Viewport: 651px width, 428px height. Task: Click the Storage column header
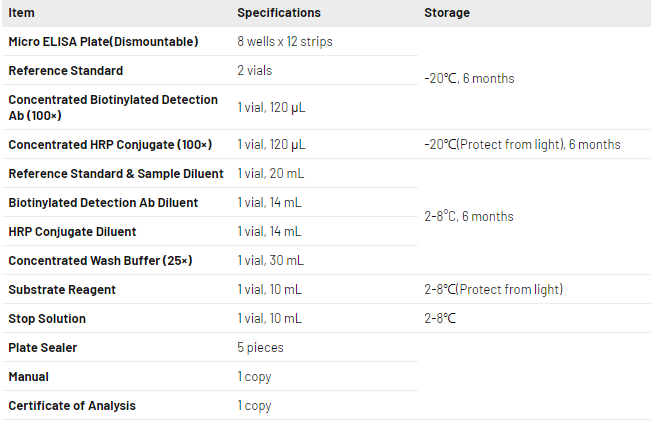click(x=447, y=13)
